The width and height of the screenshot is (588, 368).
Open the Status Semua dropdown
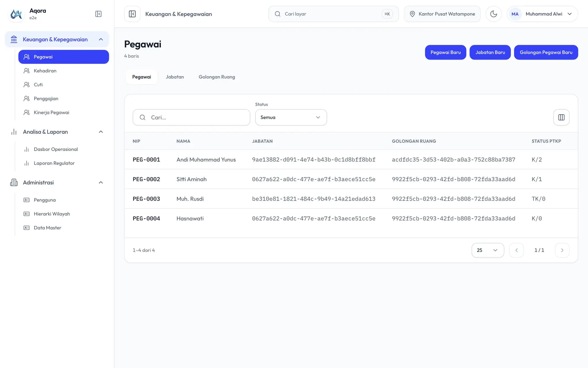291,117
